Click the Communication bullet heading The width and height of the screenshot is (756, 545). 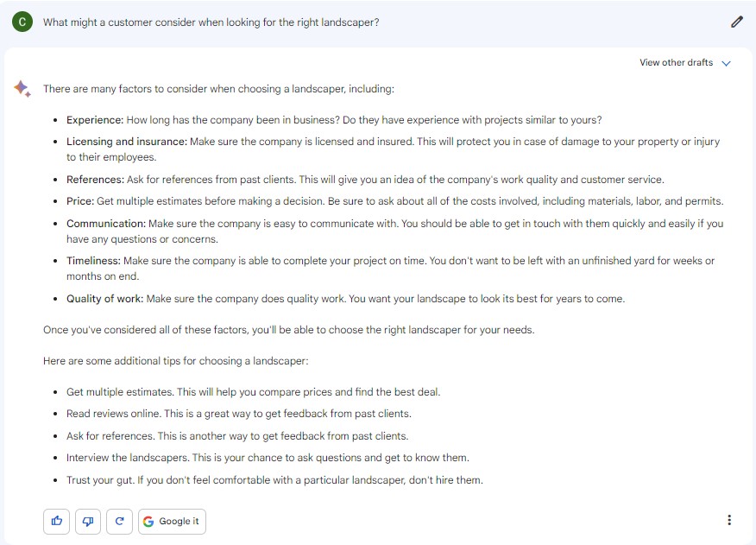point(105,224)
